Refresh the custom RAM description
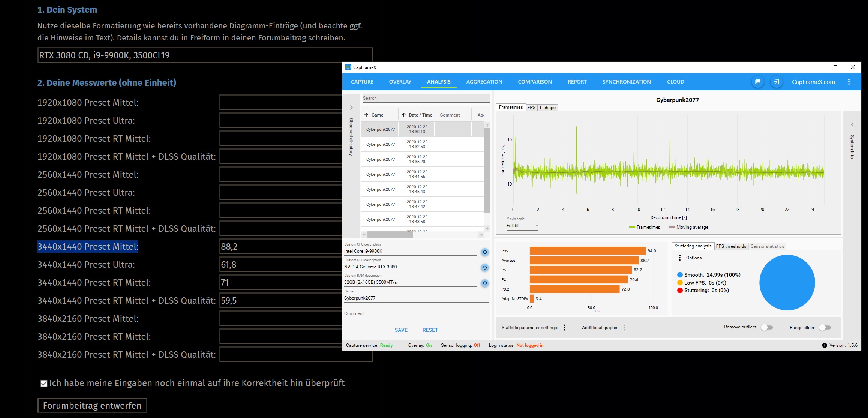 (x=484, y=283)
